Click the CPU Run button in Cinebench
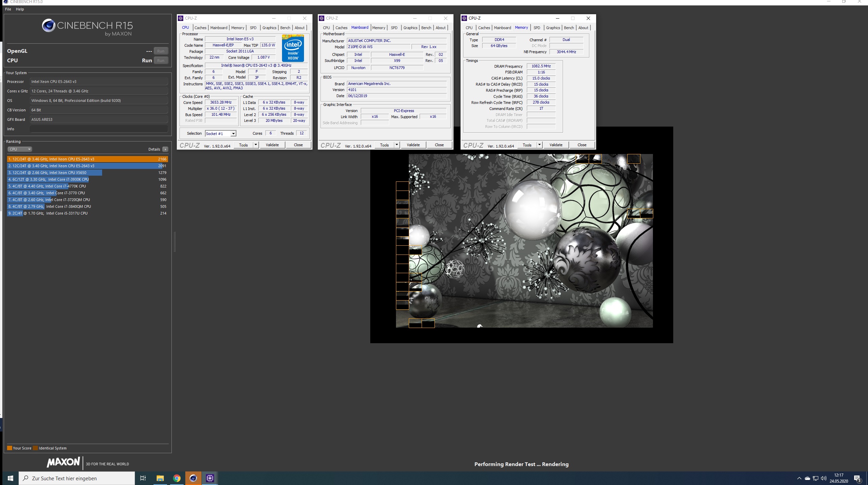The height and width of the screenshot is (485, 868). pos(161,61)
